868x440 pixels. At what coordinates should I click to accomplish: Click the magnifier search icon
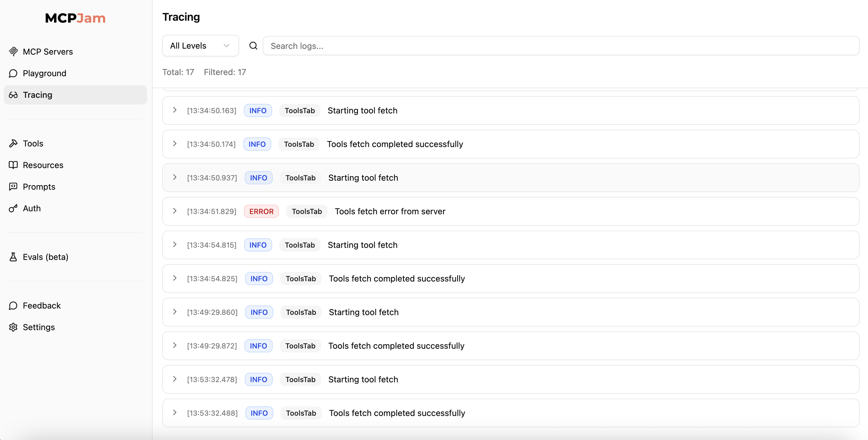point(253,46)
